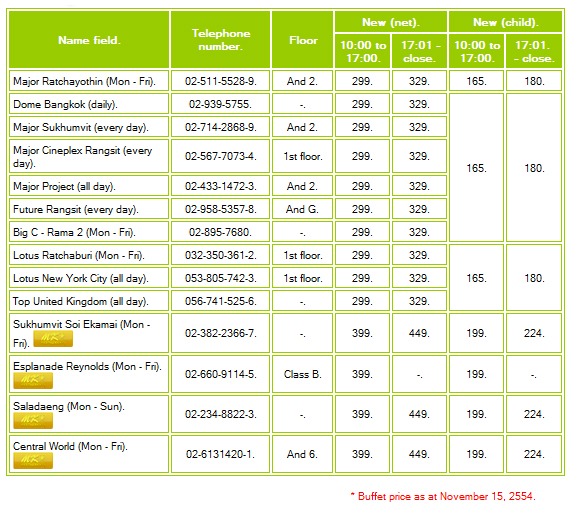The height and width of the screenshot is (519, 573).
Task: Select the 'New (net).' header cell
Action: click(391, 22)
